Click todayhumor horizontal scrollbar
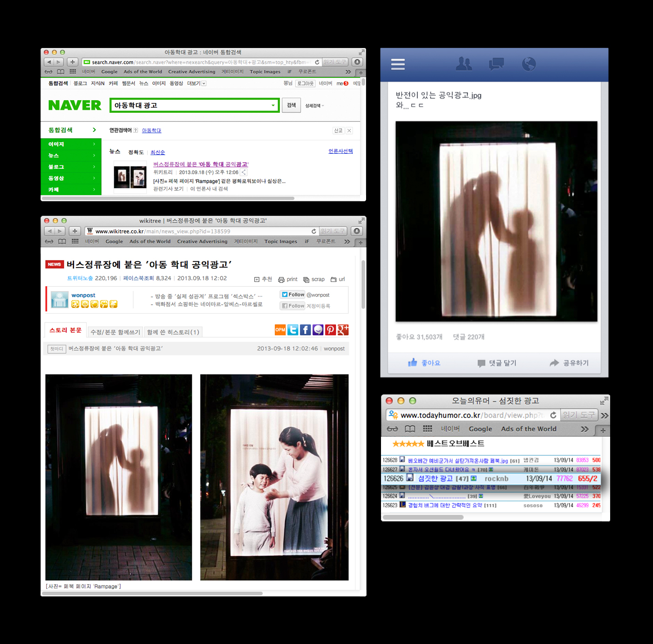653x644 pixels. coord(423,517)
